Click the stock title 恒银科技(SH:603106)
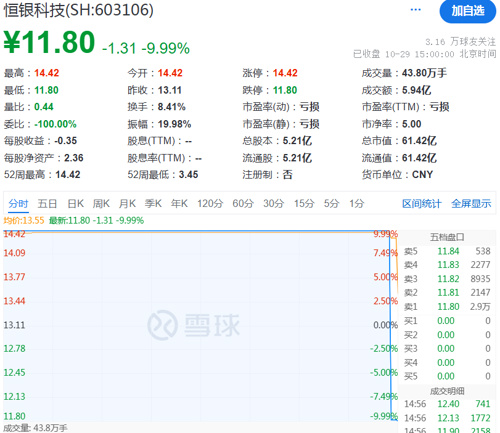Image resolution: width=500 pixels, height=433 pixels. click(x=79, y=10)
